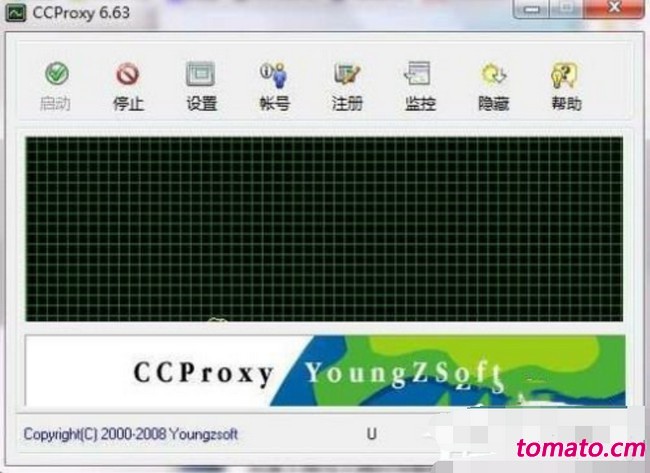Minimize the CCProxy window
The image size is (650, 473).
pos(531,9)
